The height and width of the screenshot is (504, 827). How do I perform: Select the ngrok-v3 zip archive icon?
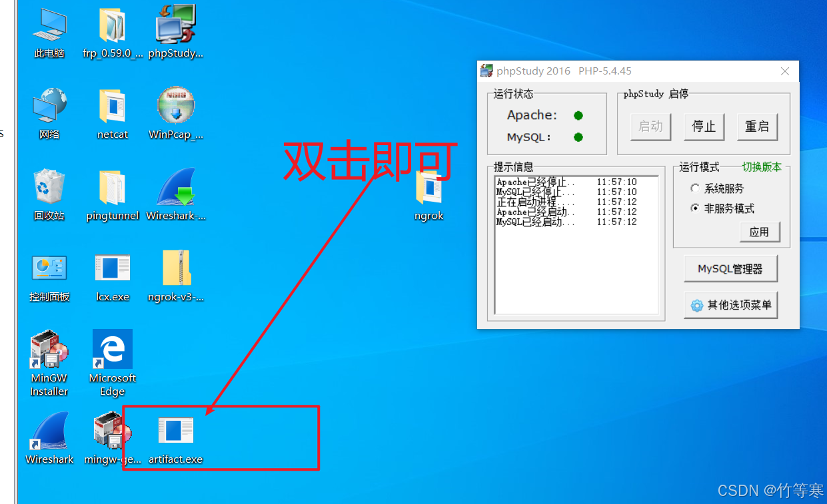[176, 270]
